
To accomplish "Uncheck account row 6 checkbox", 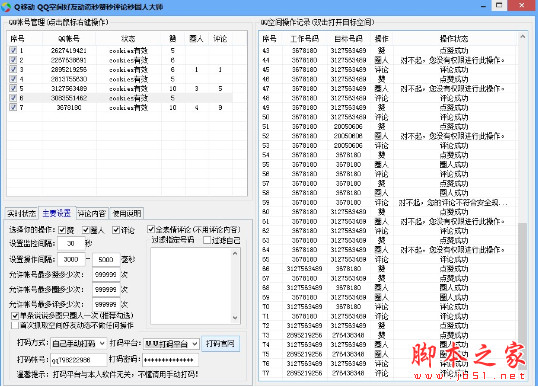I will pyautogui.click(x=13, y=98).
